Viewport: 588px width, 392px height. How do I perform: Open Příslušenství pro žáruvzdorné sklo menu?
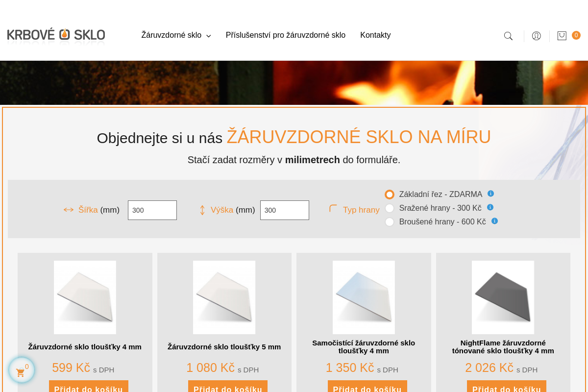click(285, 35)
